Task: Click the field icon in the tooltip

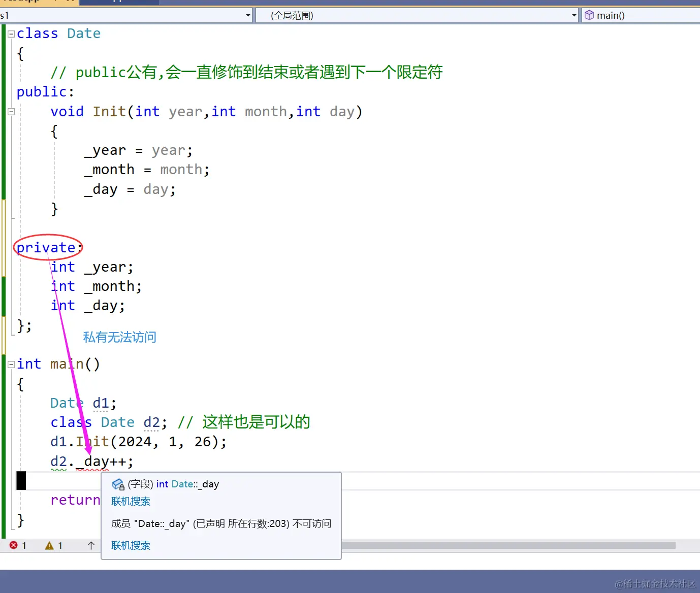Action: pos(118,484)
